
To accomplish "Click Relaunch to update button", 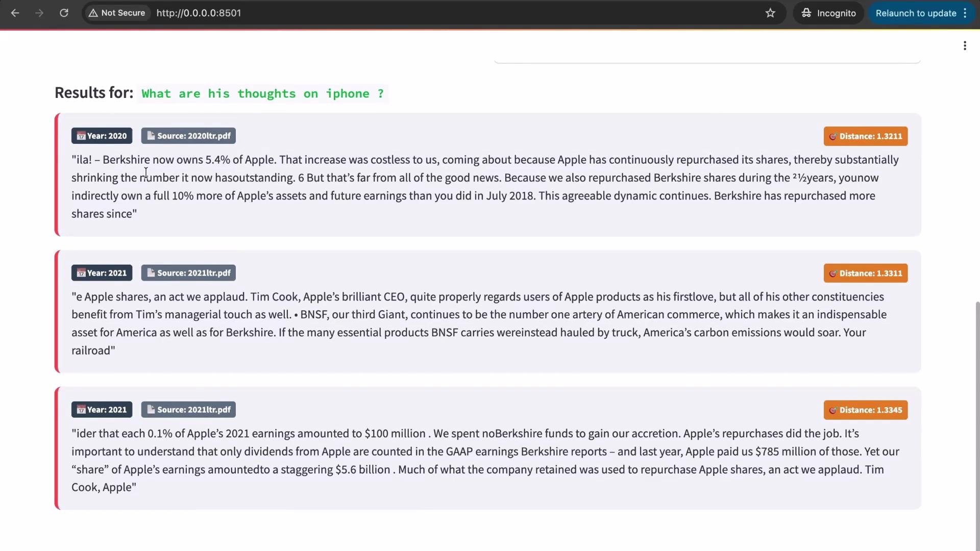I will (x=916, y=13).
